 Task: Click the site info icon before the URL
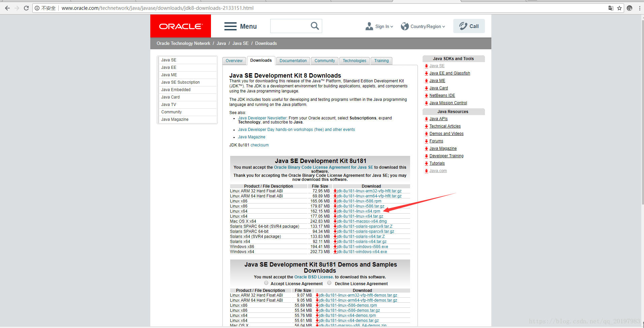37,8
